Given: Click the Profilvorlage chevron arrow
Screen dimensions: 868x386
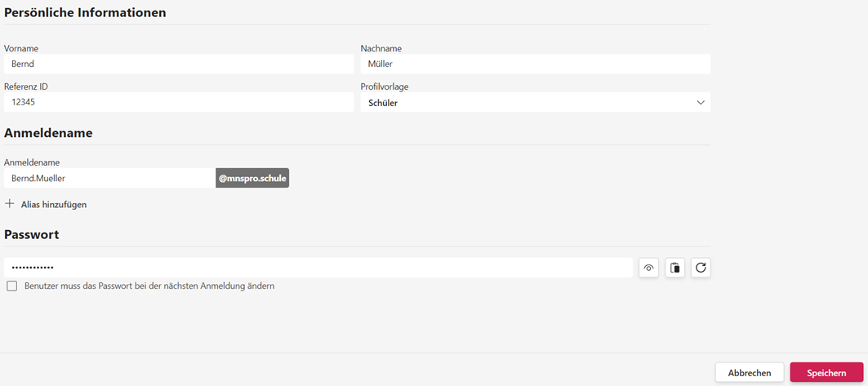Looking at the screenshot, I should point(701,103).
